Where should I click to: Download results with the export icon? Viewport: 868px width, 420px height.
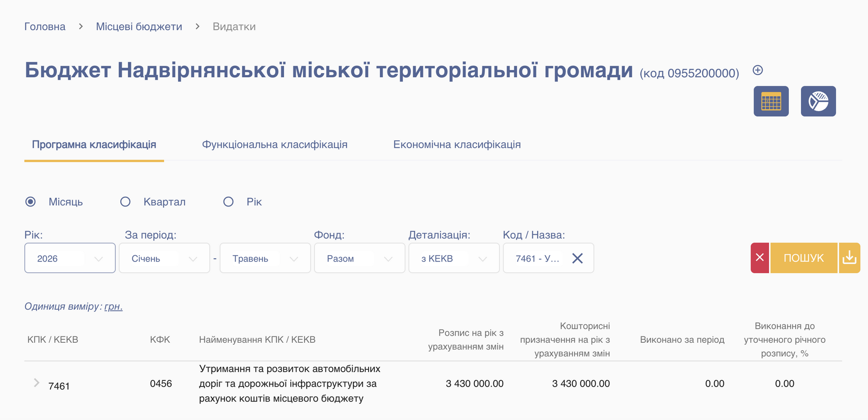(x=849, y=258)
